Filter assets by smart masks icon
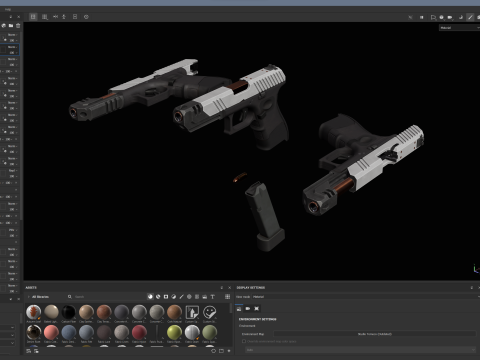Image resolution: width=480 pixels, height=360 pixels. pos(166,297)
